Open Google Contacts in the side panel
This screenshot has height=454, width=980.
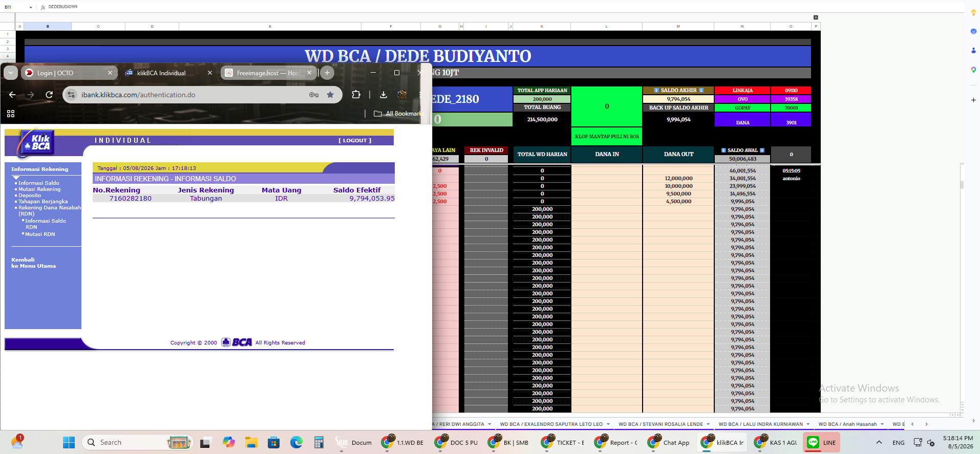point(973,50)
